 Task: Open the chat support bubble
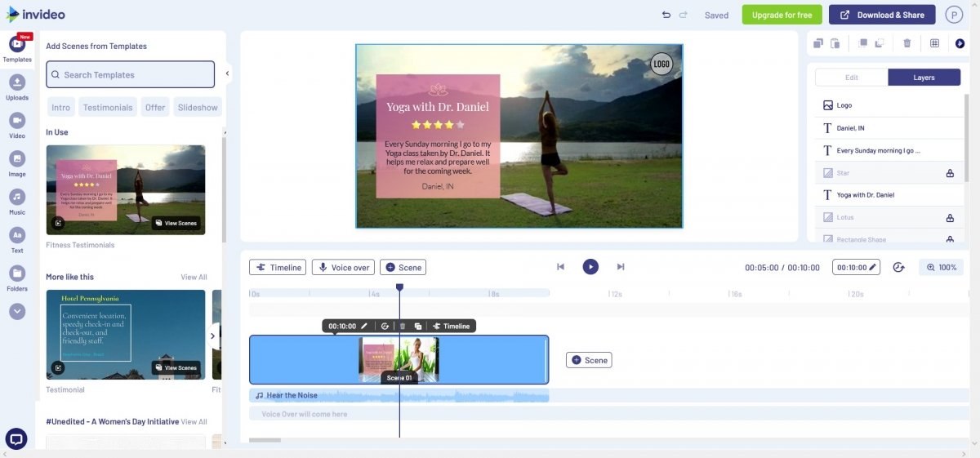pos(16,438)
